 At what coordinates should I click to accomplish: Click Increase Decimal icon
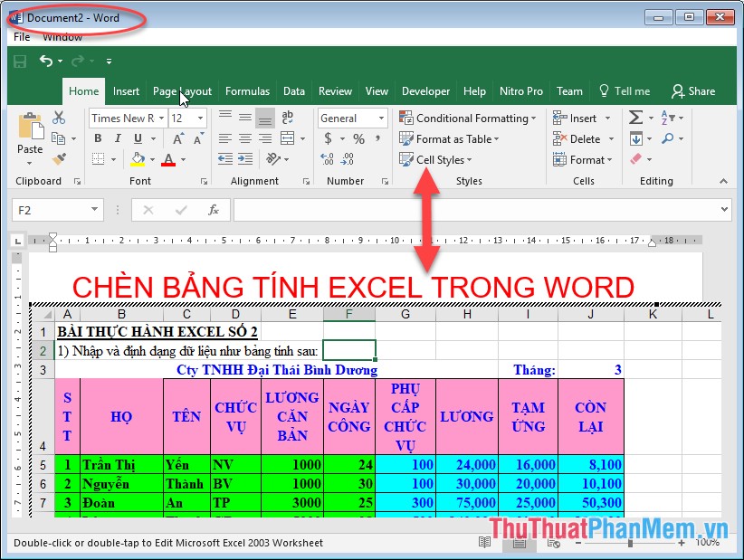[327, 159]
